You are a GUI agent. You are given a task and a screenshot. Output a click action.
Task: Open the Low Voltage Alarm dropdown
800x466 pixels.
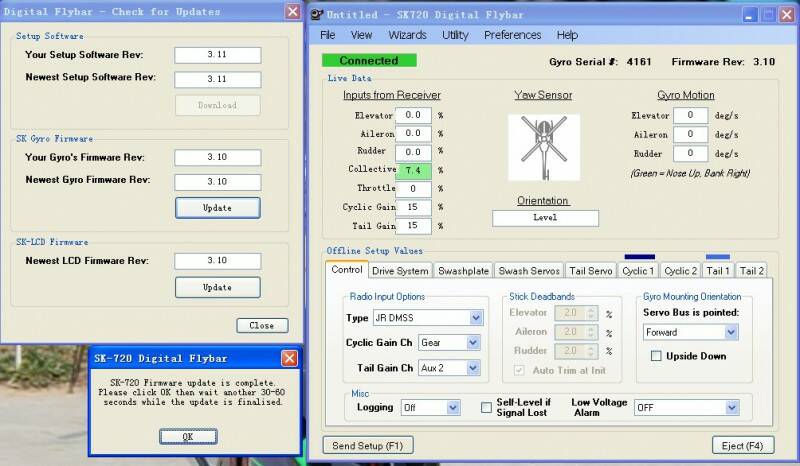point(687,407)
